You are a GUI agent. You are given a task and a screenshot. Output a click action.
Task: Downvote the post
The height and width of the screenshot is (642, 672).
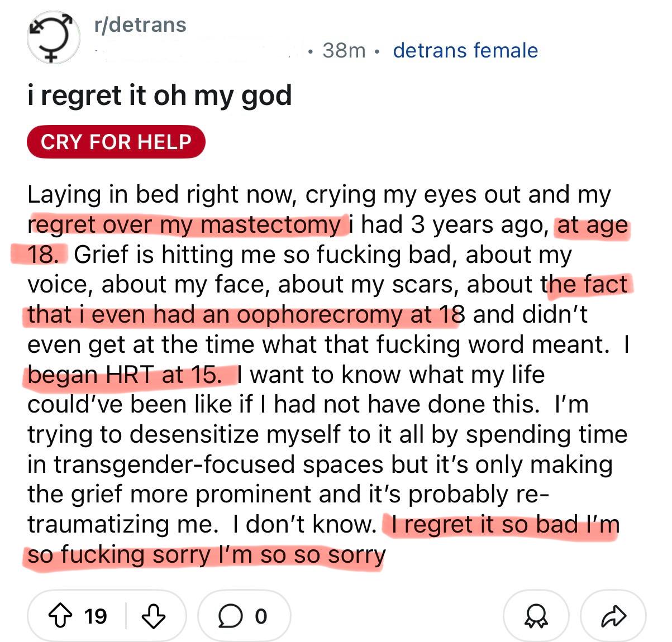pyautogui.click(x=154, y=616)
